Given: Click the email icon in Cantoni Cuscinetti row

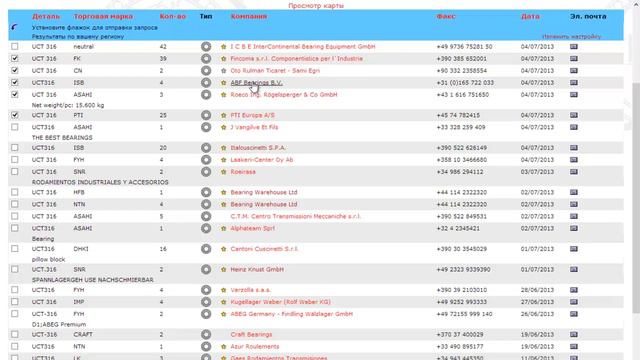Looking at the screenshot, I should (x=573, y=249).
